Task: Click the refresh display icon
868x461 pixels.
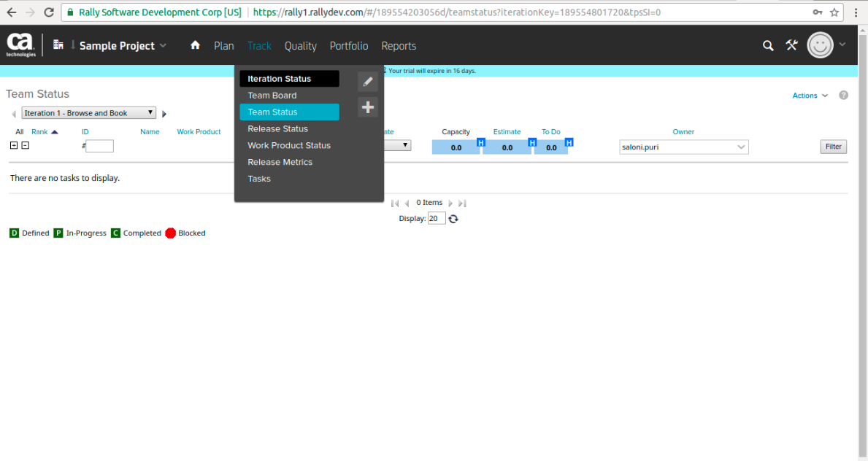Action: [x=453, y=219]
